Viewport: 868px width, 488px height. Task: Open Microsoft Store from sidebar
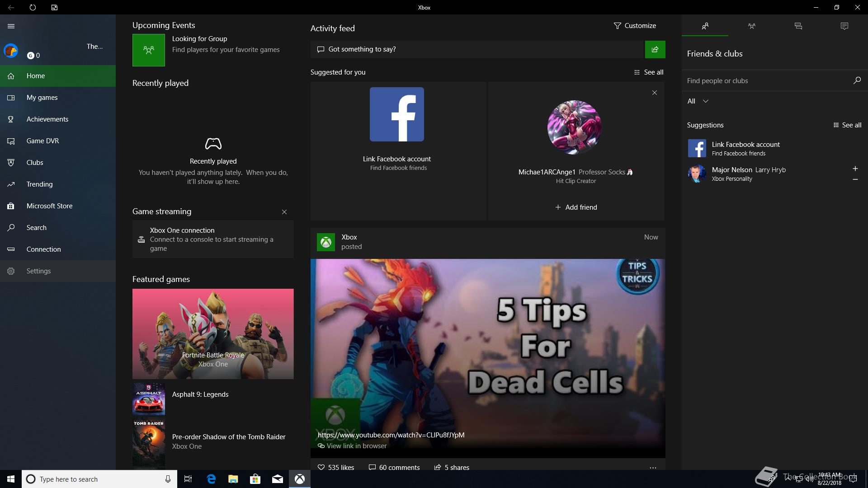point(58,206)
